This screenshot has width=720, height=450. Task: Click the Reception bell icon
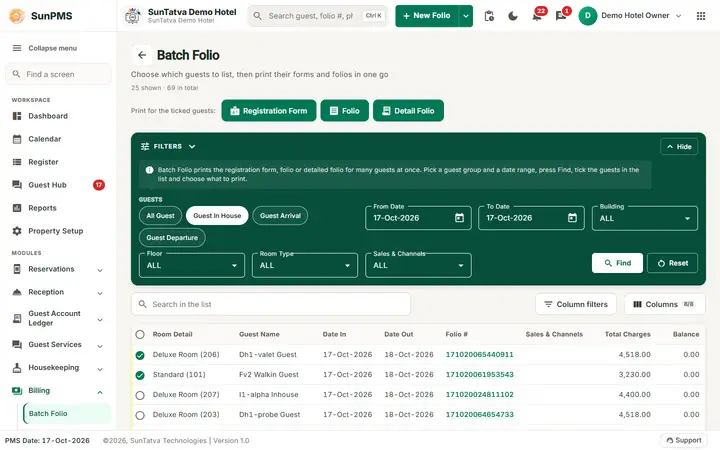pos(17,292)
